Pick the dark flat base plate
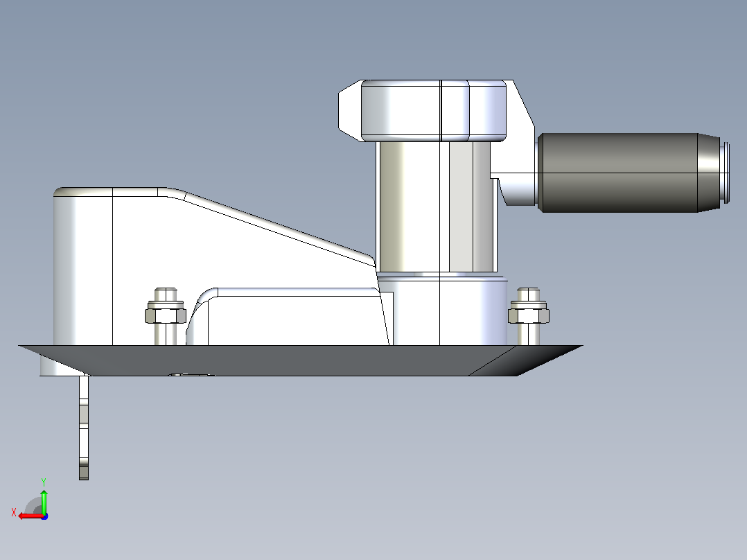Viewport: 747px width, 560px height. [x=300, y=361]
